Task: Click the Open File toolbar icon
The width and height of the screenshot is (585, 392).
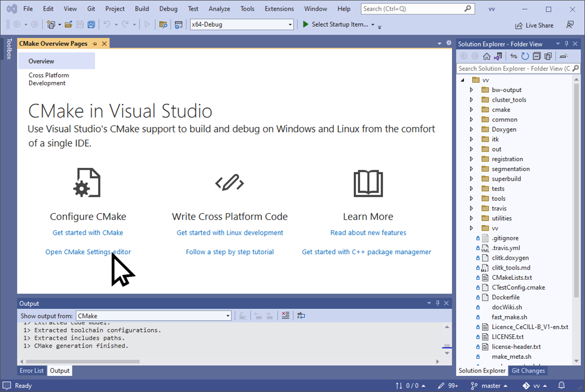Action: tap(68, 24)
